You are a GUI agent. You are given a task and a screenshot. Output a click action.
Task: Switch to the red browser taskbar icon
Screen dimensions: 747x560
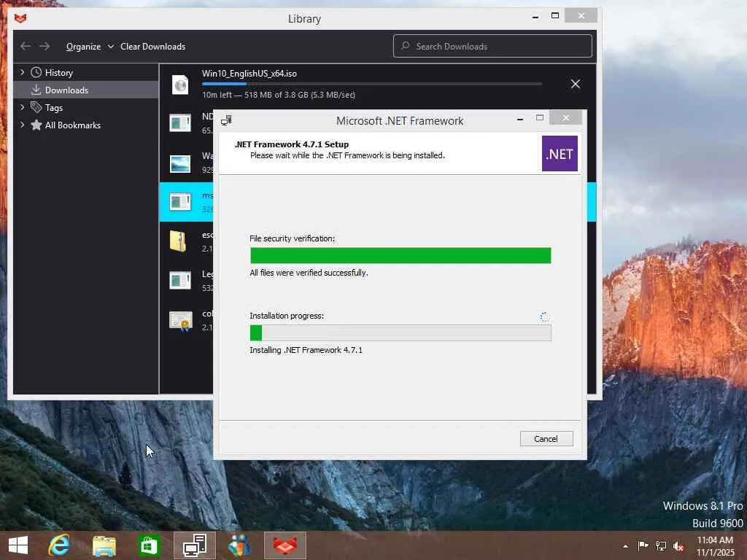pyautogui.click(x=285, y=545)
